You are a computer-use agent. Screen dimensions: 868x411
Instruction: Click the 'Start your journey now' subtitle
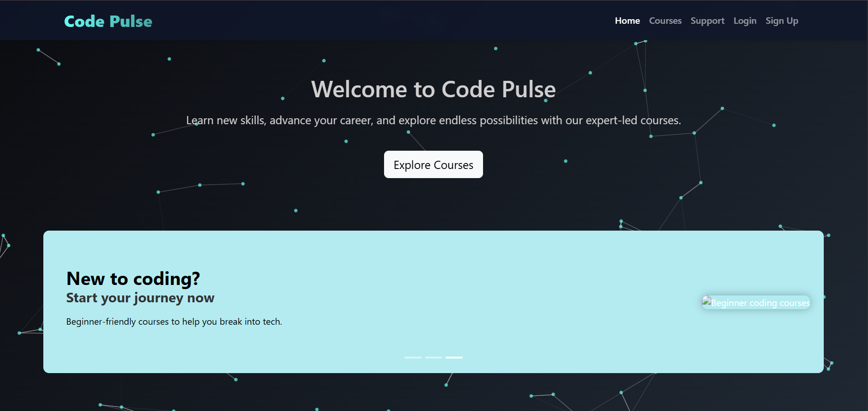pos(140,298)
